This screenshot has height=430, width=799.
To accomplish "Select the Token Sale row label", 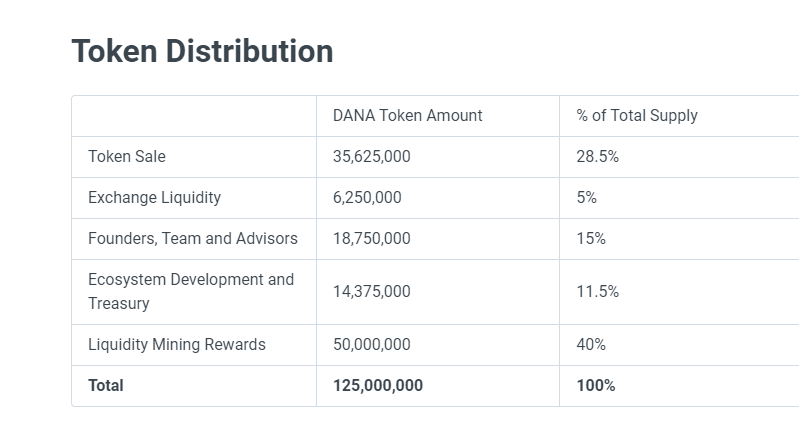I will point(127,157).
